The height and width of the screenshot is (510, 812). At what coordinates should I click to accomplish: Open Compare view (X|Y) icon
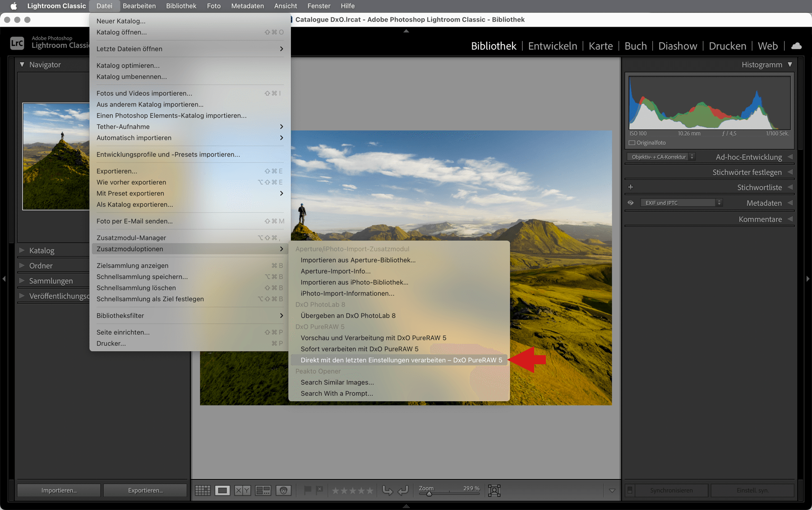point(242,491)
